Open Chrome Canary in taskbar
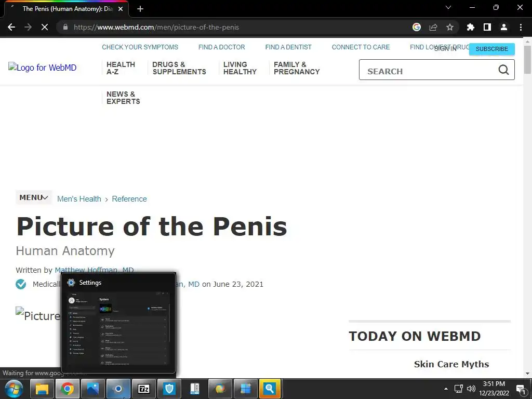 click(x=220, y=389)
